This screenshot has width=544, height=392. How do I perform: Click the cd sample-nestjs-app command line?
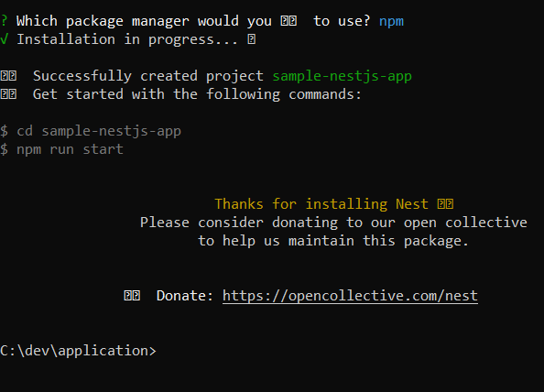[x=91, y=131]
